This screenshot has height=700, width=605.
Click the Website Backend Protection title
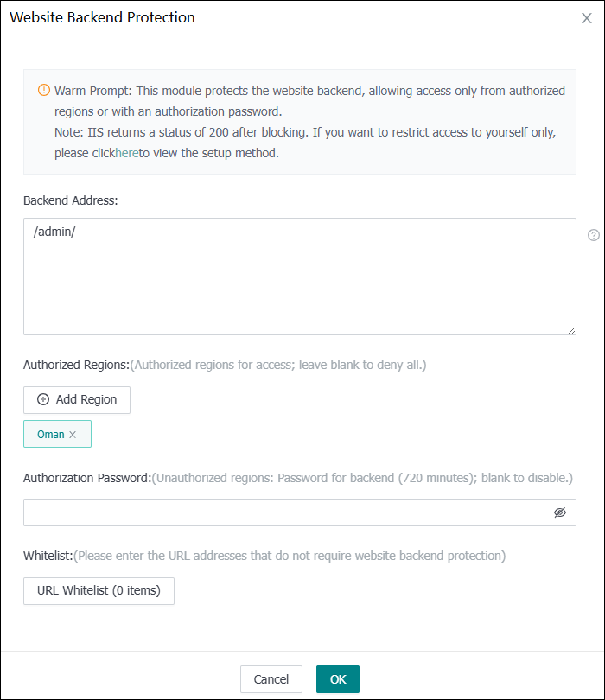coord(102,17)
